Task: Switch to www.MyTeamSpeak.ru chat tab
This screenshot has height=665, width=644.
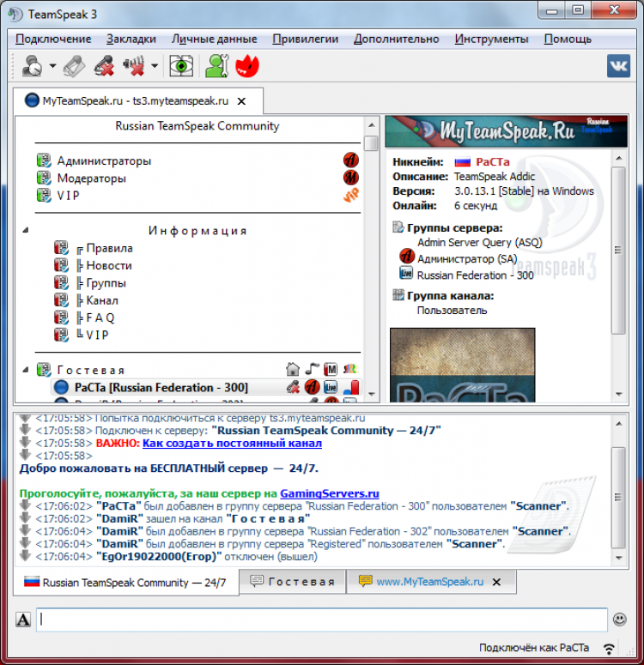Action: click(x=431, y=582)
